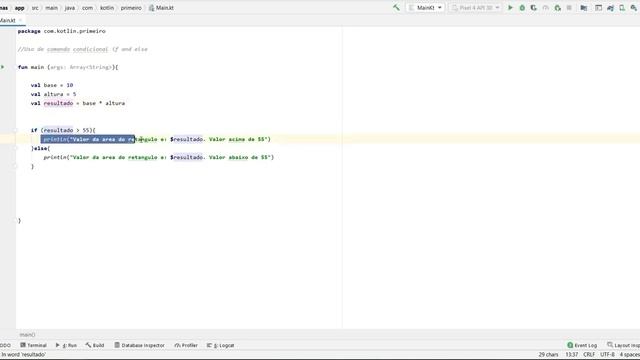Click 'Valor acima de 55' text

238,139
